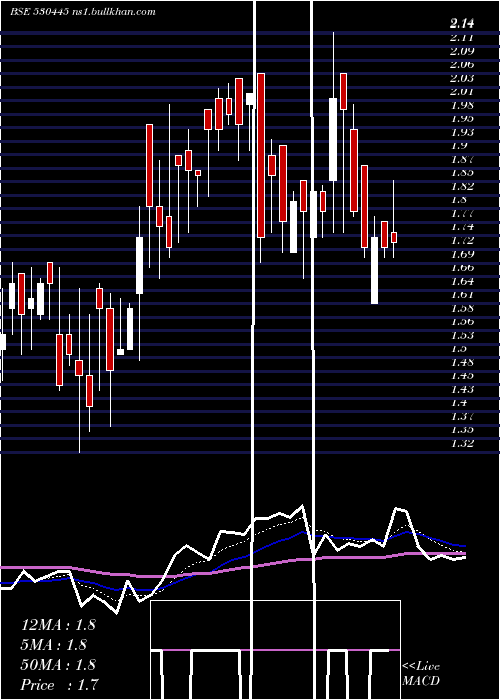Select the 2.14 top price label
Image resolution: width=500 pixels, height=700 pixels.
462,23
